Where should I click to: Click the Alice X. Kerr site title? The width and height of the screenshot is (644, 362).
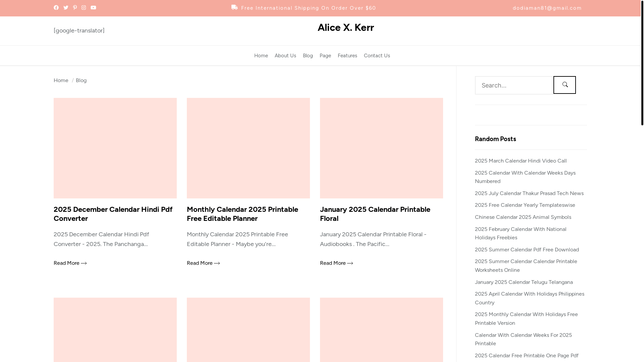point(346,27)
